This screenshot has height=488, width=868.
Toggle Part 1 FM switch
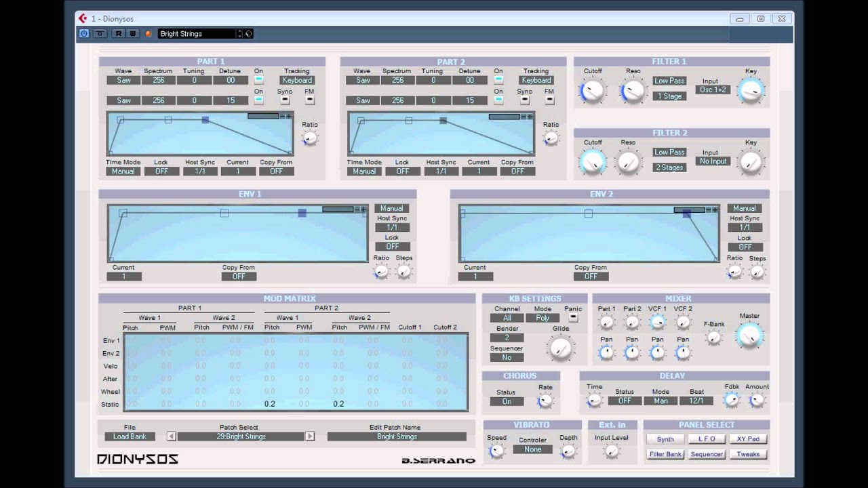click(x=309, y=100)
